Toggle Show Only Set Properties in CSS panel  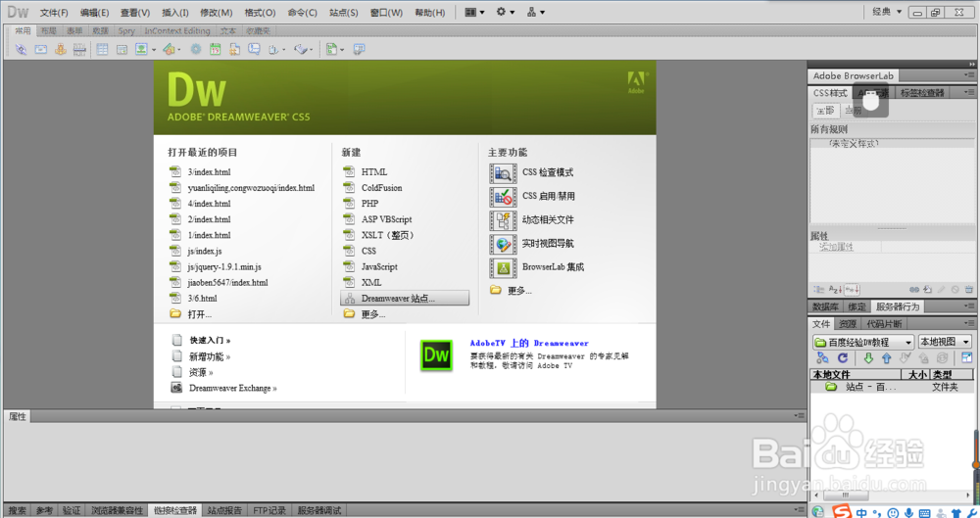[853, 289]
